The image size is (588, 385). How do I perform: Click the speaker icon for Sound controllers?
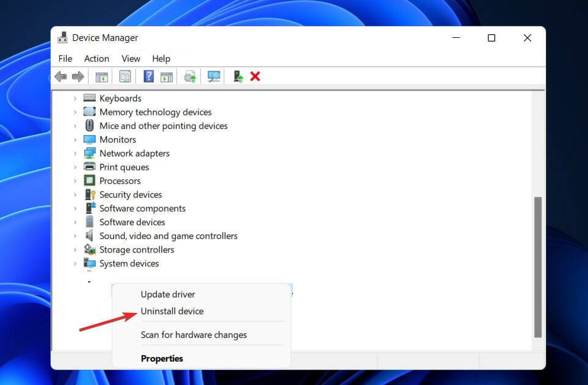point(89,235)
